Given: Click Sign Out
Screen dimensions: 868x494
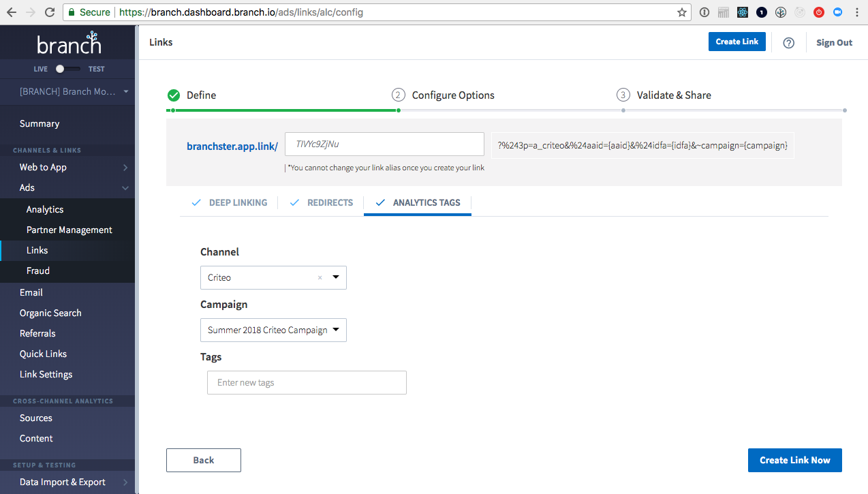Looking at the screenshot, I should coord(834,42).
